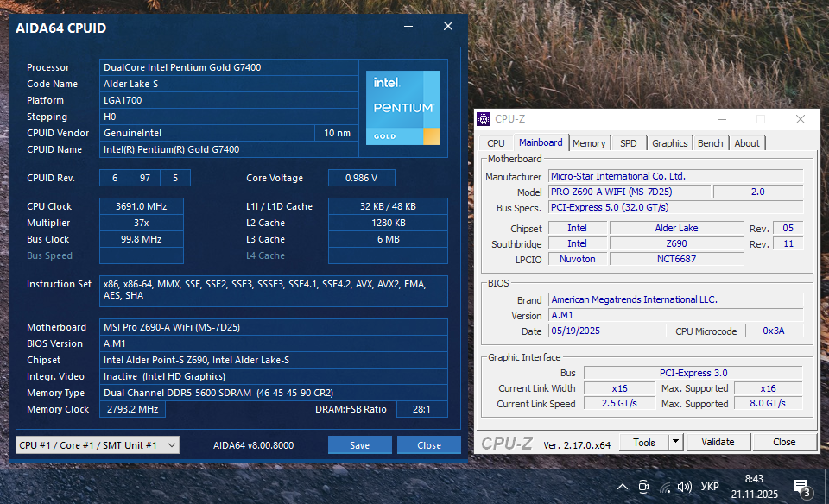Open the volume speaker tray icon

pyautogui.click(x=685, y=487)
